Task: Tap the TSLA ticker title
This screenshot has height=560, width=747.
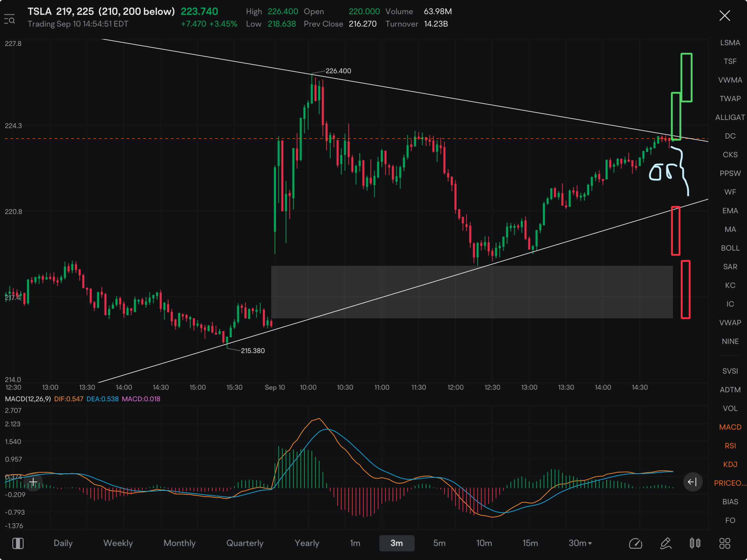Action: coord(40,11)
